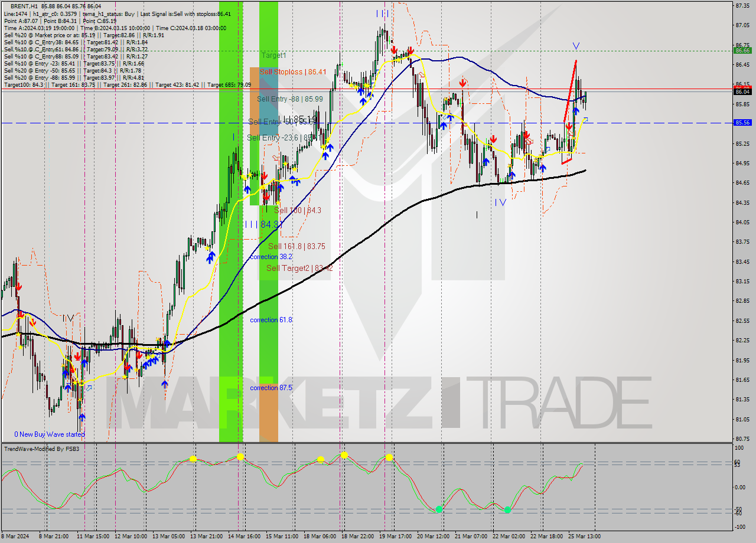This screenshot has height=543, width=756.
Task: Click the yellow oscillator dot above 13 Mar 21:00
Action: click(193, 459)
